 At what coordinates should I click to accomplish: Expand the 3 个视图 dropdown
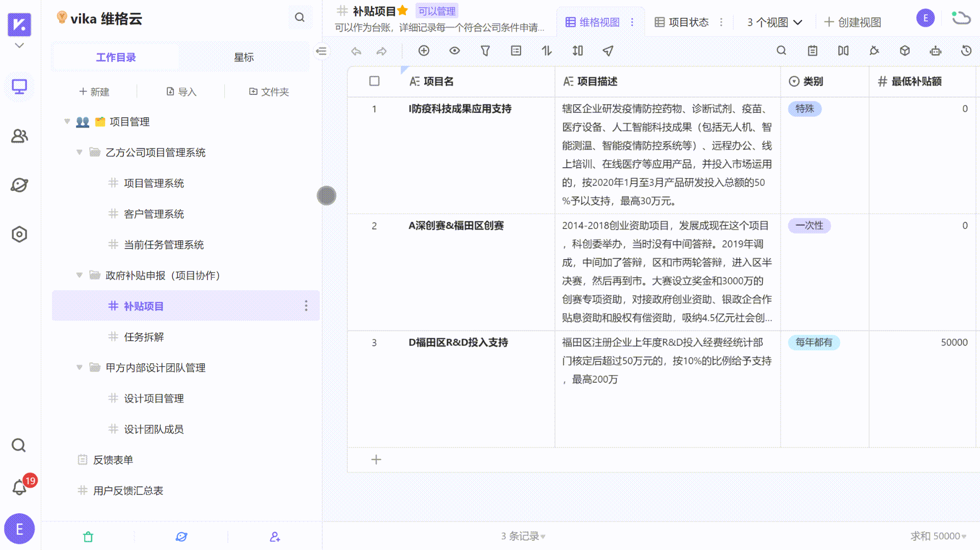click(775, 22)
